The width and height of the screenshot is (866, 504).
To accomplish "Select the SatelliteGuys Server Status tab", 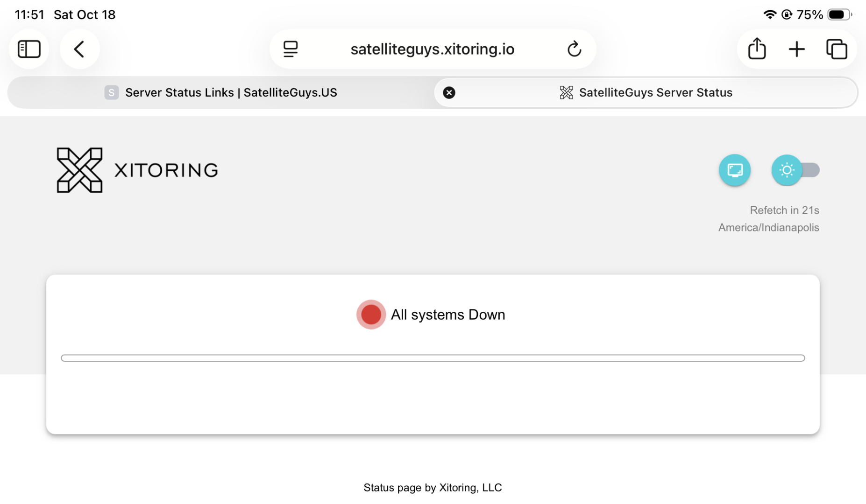I will (x=655, y=93).
